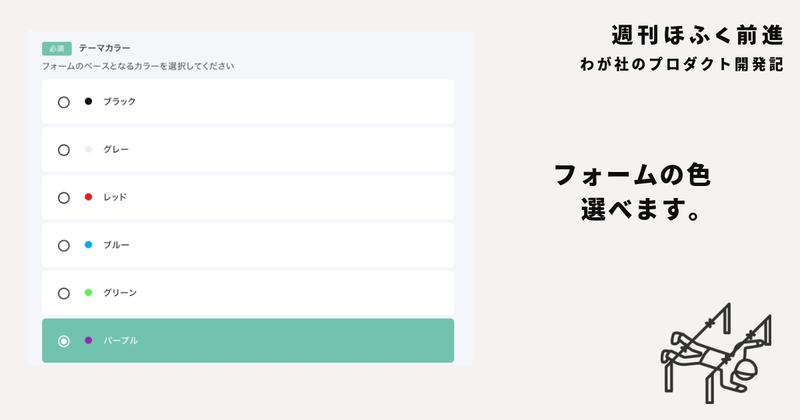Click the black color dot
800x420 pixels.
tap(88, 101)
